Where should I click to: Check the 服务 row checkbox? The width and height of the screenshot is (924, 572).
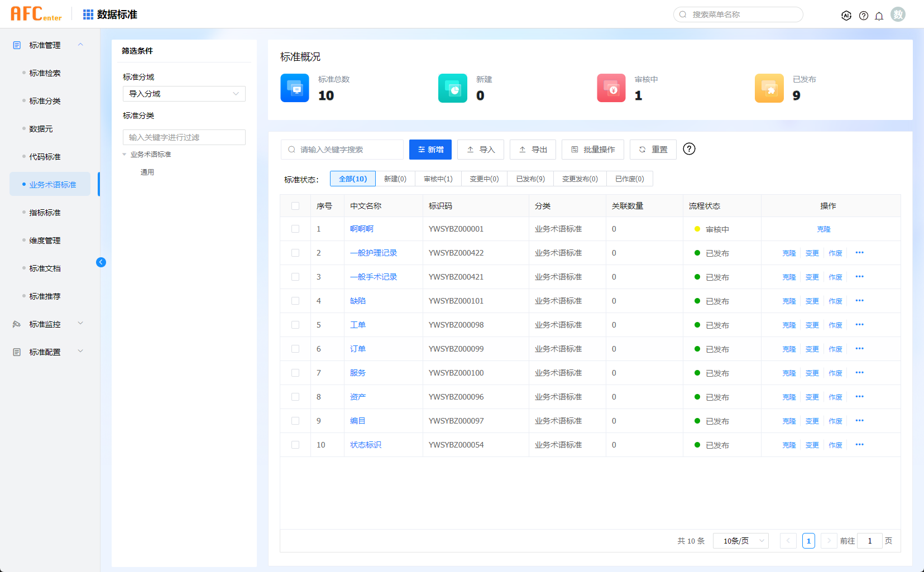pyautogui.click(x=295, y=373)
